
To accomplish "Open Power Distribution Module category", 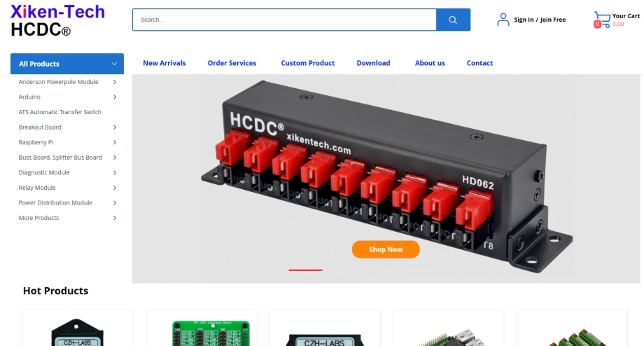I will pyautogui.click(x=55, y=202).
